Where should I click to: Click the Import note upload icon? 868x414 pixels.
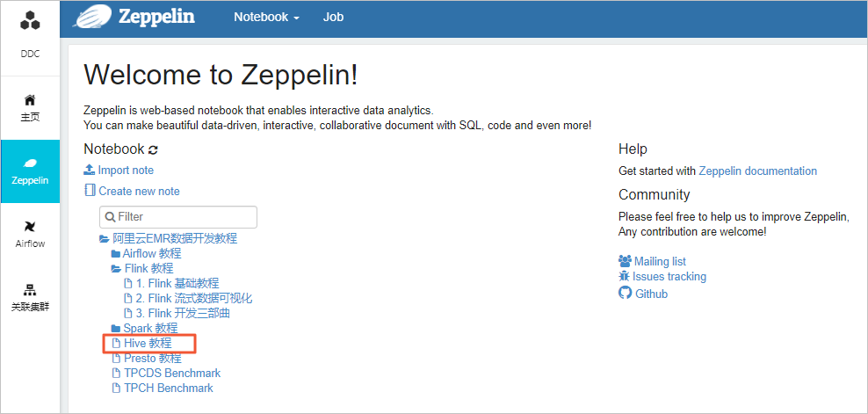pos(89,170)
